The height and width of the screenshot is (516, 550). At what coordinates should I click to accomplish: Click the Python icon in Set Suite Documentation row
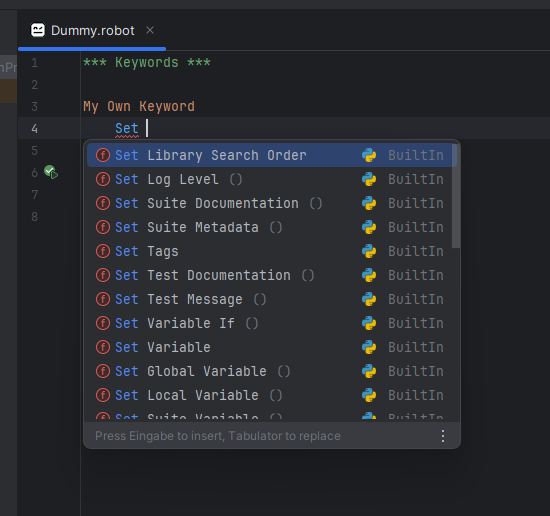click(369, 203)
